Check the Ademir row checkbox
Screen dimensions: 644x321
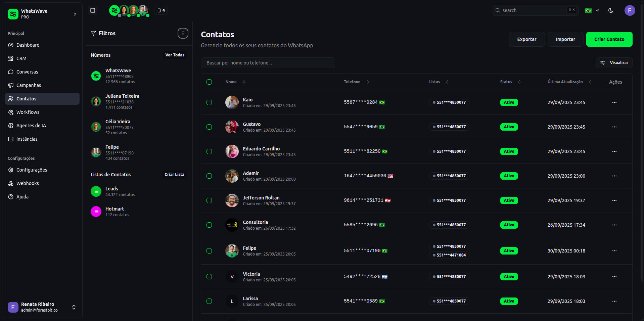click(x=209, y=176)
